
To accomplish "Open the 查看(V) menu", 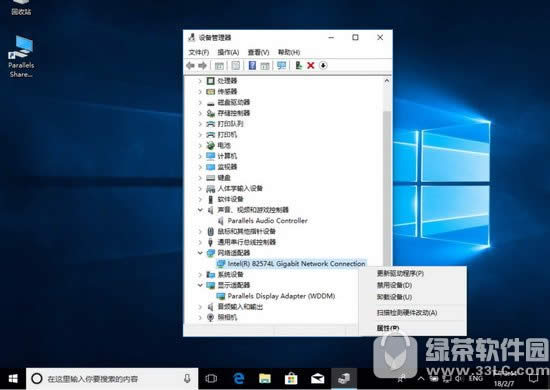I will point(259,52).
